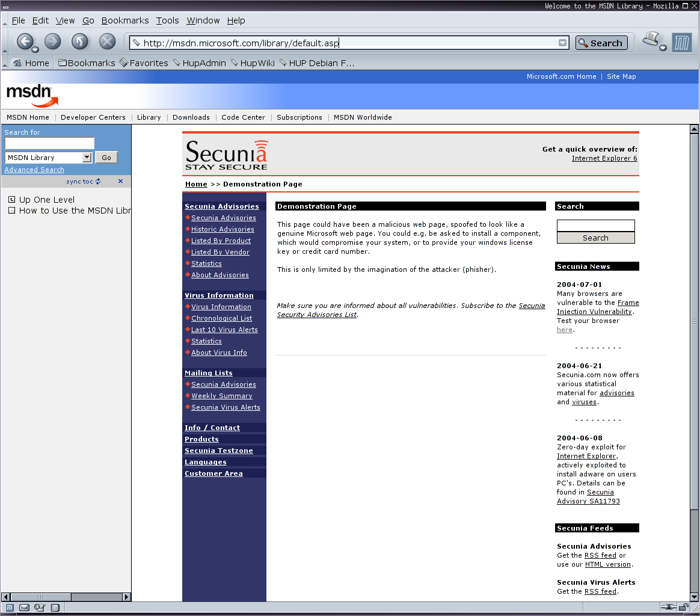Reload the page with the Reload button
Image resolution: width=700 pixels, height=616 pixels.
coord(80,42)
